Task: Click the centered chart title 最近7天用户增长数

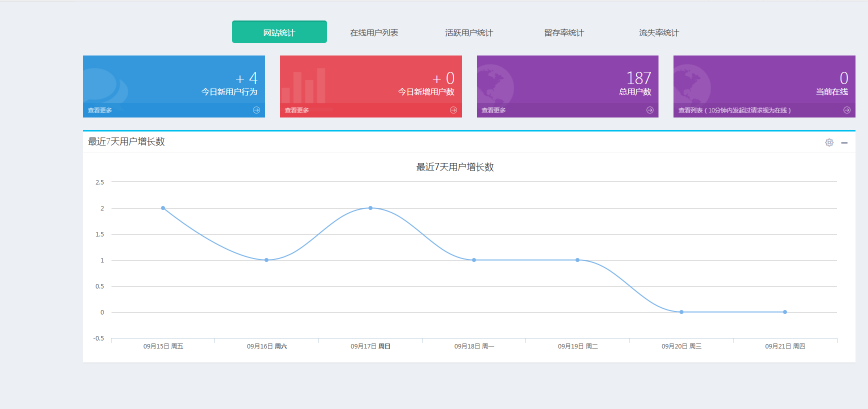Action: [x=455, y=167]
